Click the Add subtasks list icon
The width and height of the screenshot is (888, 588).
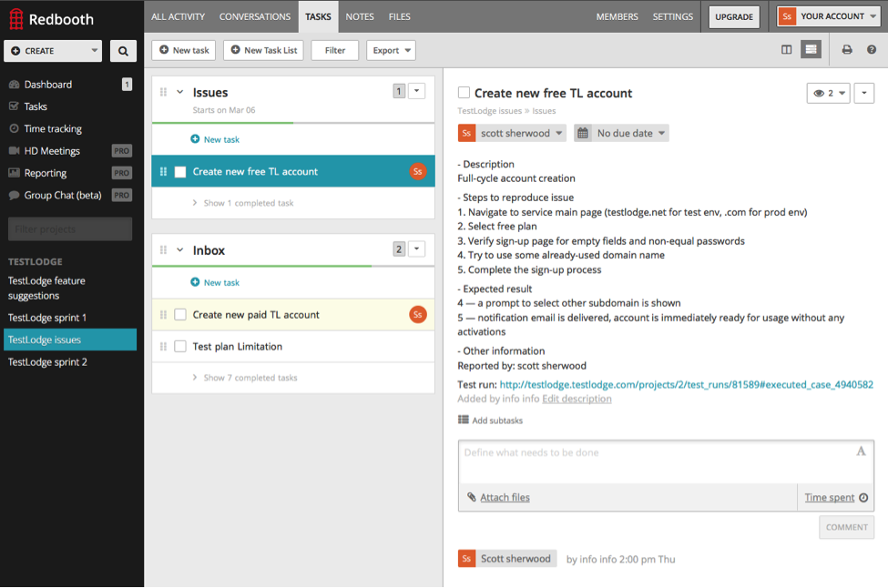click(x=464, y=420)
